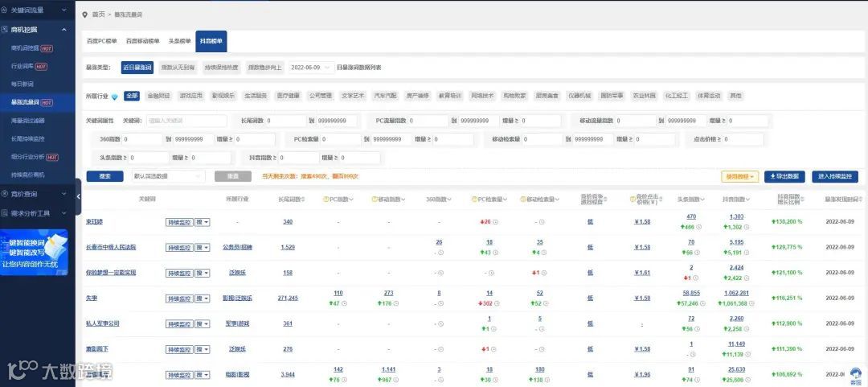Collapse the 商机挖掘 sidebar section
The height and width of the screenshot is (387, 868).
click(64, 30)
